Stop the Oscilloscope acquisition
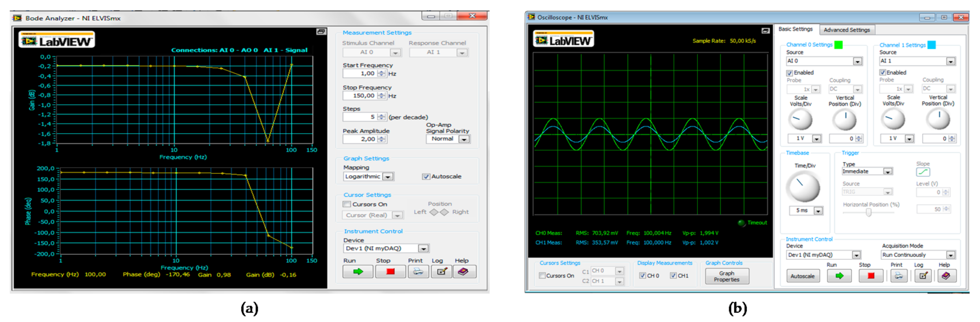This screenshot has width=980, height=322. [x=871, y=276]
